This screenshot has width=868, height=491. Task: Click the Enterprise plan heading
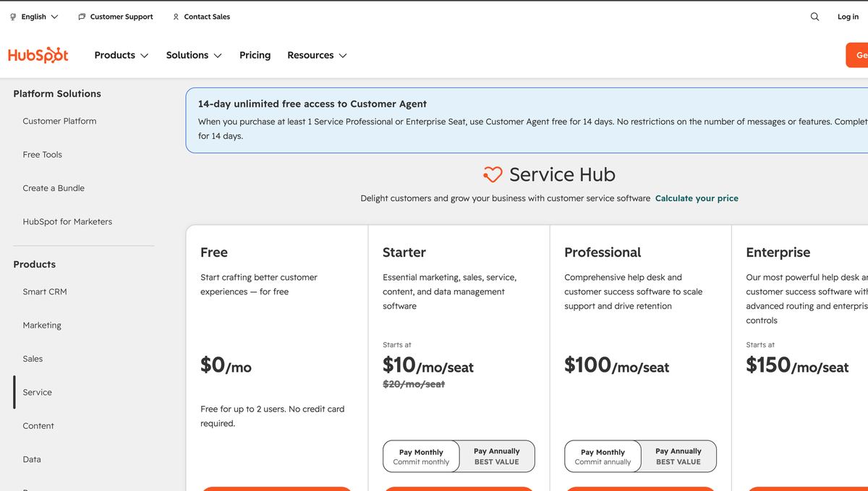[778, 252]
